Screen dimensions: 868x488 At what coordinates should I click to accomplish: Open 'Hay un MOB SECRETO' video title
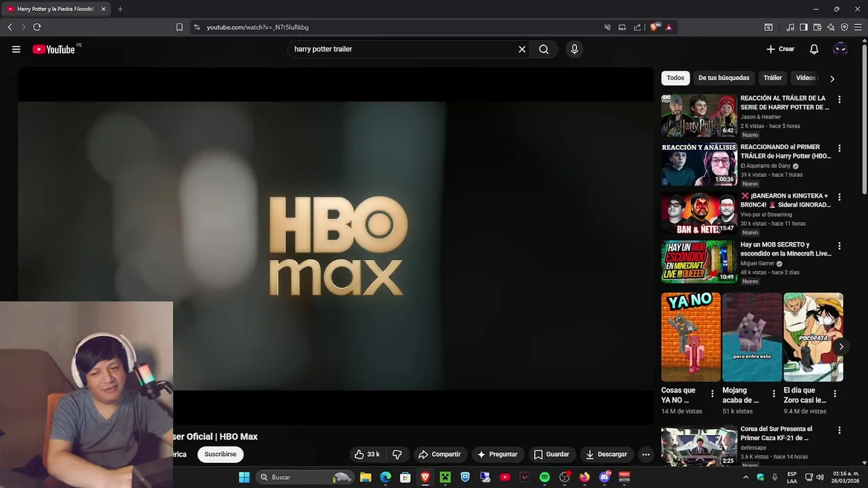pos(785,249)
